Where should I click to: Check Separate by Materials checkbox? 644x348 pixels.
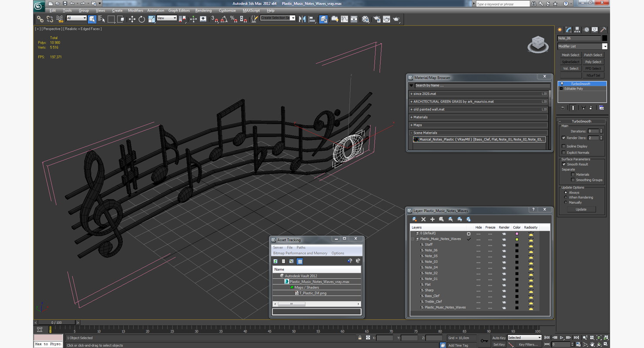[573, 174]
